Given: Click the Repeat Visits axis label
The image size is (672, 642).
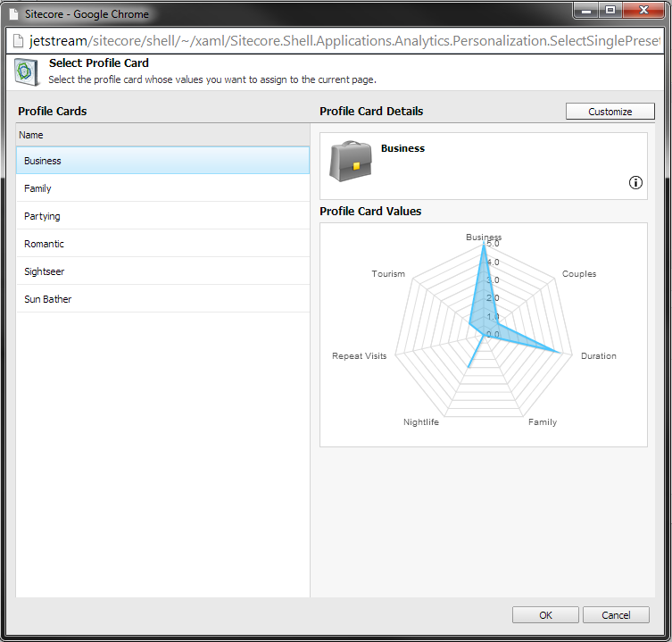Looking at the screenshot, I should [x=359, y=356].
